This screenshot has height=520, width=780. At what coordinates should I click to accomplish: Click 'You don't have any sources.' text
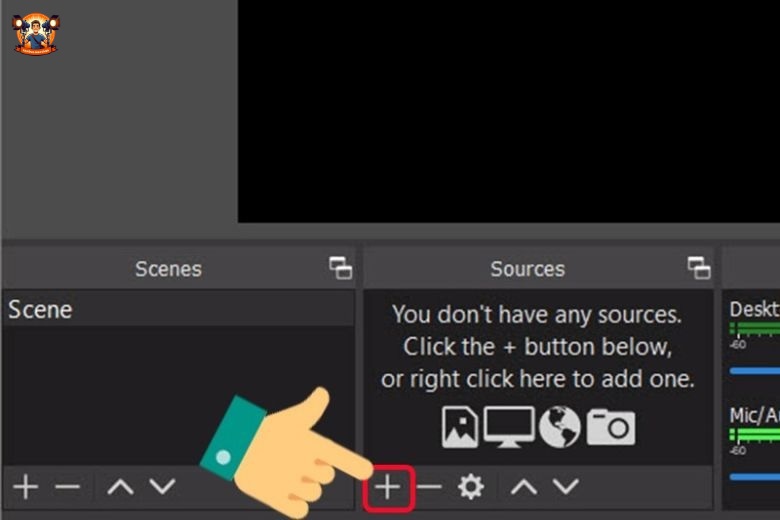coord(537,315)
